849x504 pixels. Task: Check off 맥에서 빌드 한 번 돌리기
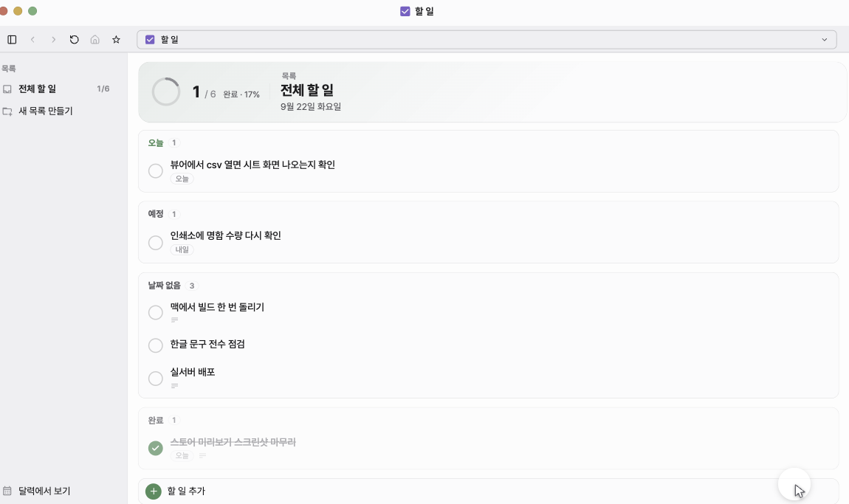[155, 312]
